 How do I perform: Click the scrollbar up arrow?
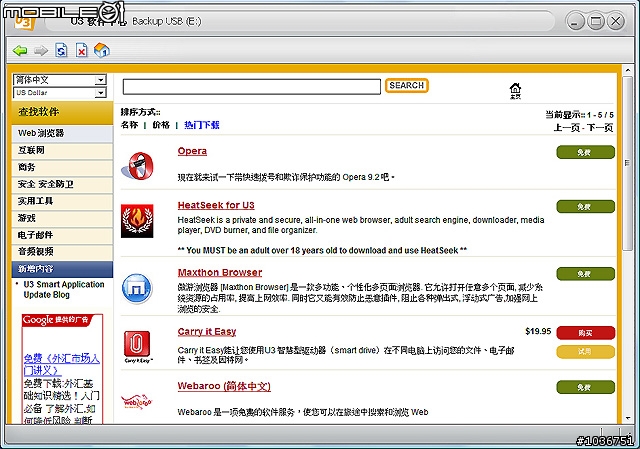click(x=628, y=71)
